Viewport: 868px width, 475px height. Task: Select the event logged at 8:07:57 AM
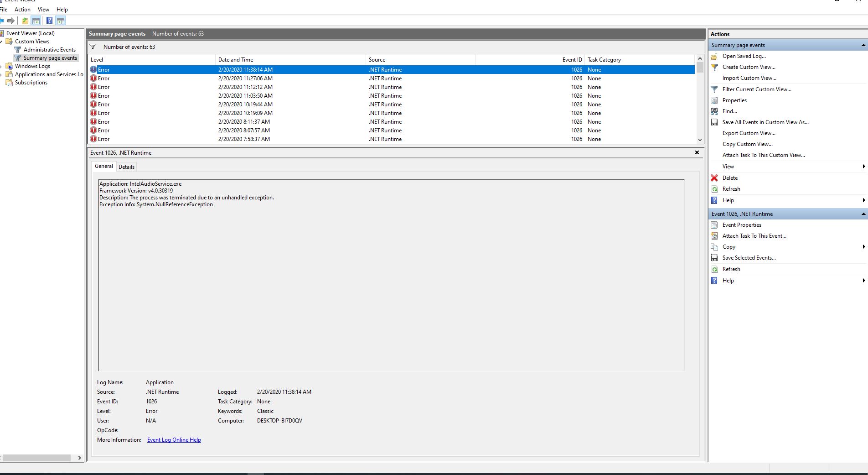[392, 130]
